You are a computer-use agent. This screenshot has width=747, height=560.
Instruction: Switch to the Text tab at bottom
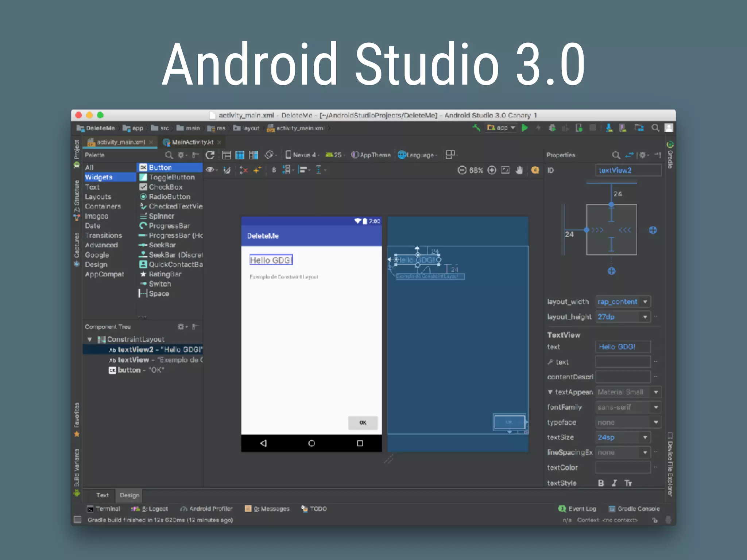102,495
